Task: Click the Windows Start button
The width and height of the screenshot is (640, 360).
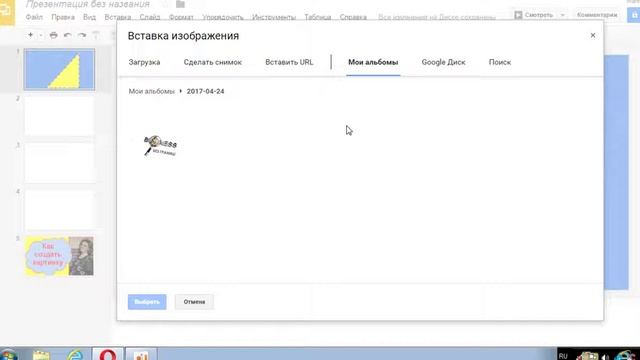Action: tap(8, 355)
